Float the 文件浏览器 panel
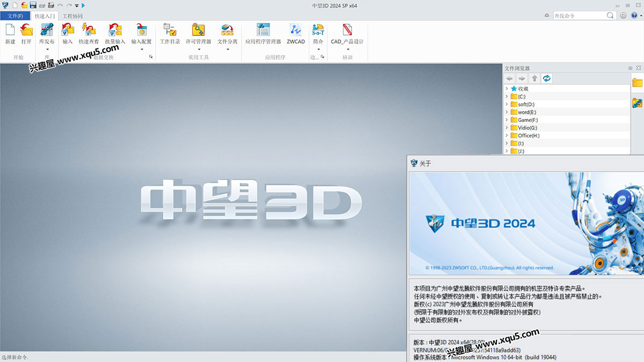The height and width of the screenshot is (362, 644). tap(630, 68)
